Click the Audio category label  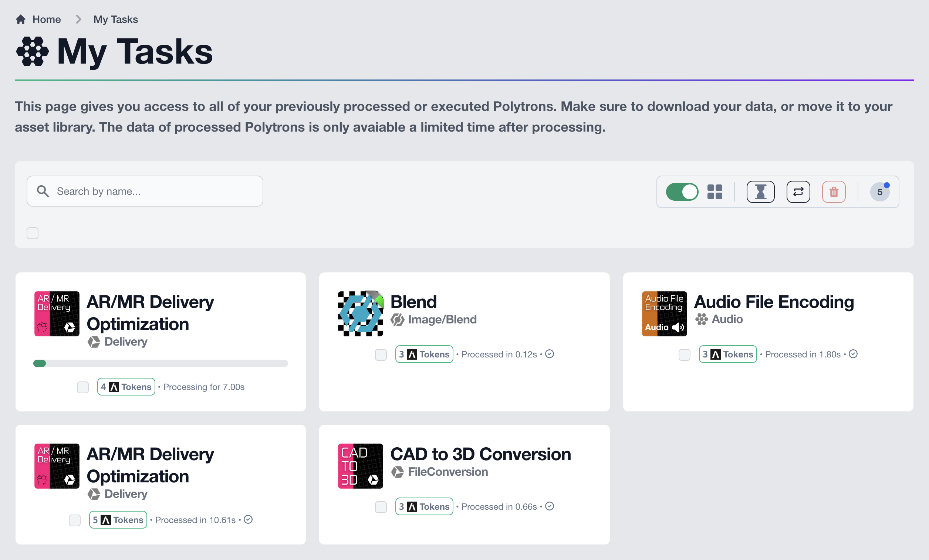tap(727, 319)
